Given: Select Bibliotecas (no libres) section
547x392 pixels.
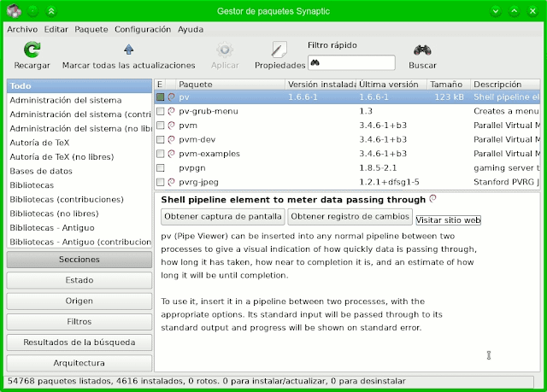Looking at the screenshot, I should (79, 214).
